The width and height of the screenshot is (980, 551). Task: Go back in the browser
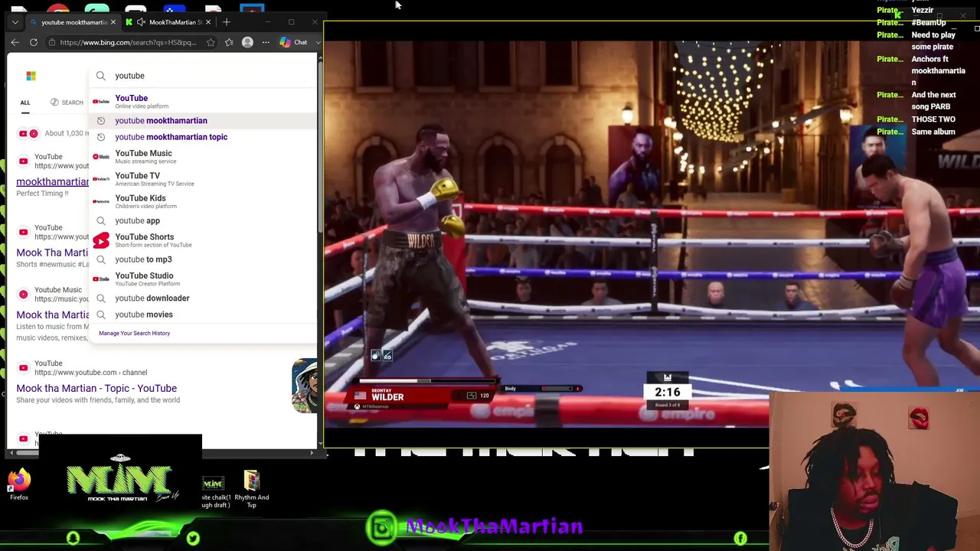tap(15, 42)
